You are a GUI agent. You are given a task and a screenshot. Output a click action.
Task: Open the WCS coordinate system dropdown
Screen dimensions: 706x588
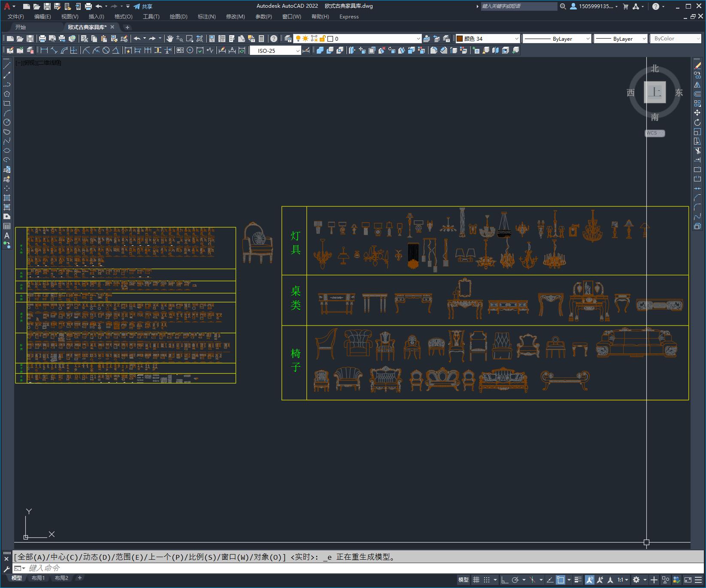(655, 133)
